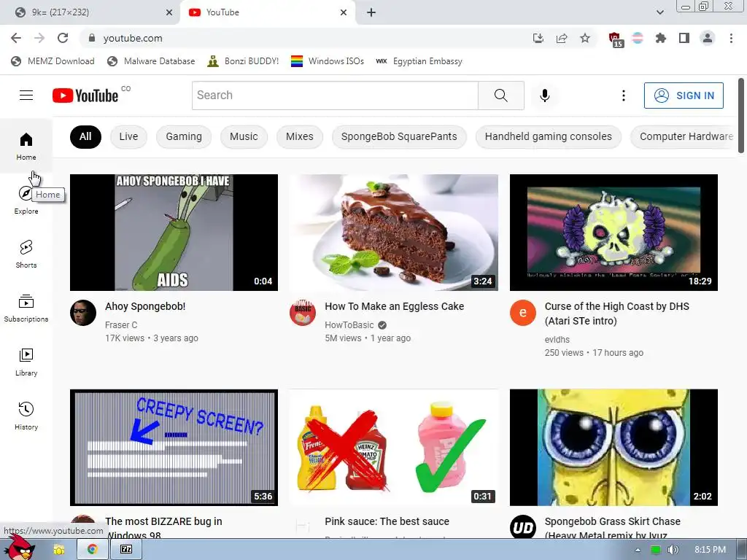Open Explore in sidebar
This screenshot has height=560, width=747.
[26, 200]
